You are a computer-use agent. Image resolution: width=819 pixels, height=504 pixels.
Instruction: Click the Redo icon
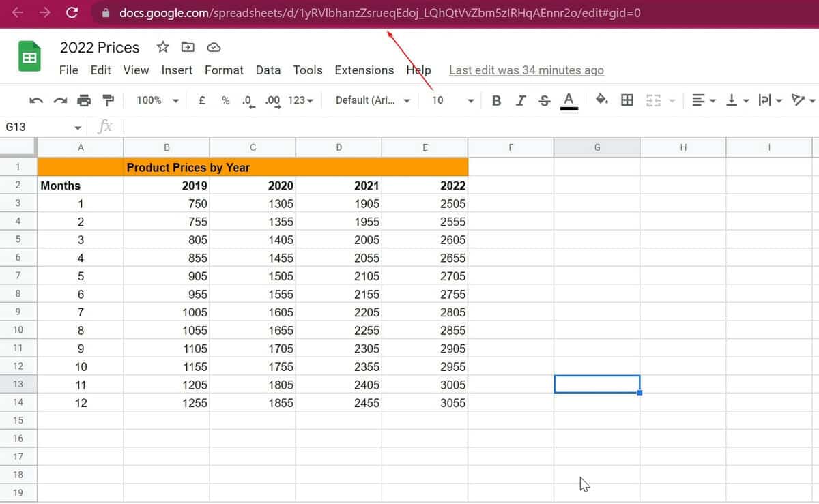click(59, 100)
